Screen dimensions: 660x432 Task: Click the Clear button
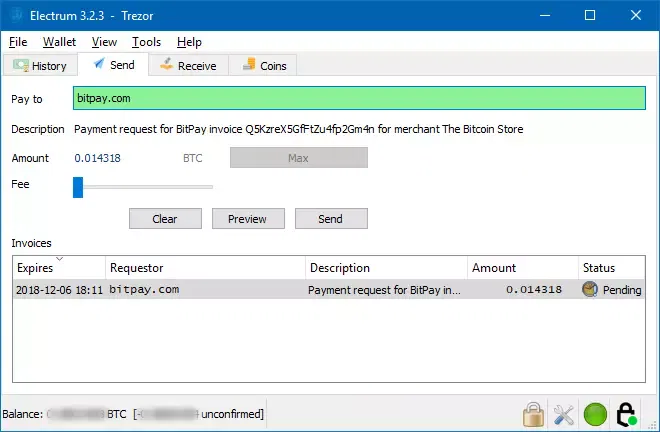click(x=165, y=219)
